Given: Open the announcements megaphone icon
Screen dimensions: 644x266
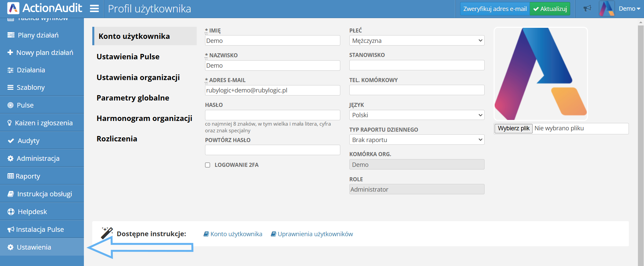Looking at the screenshot, I should (x=587, y=9).
